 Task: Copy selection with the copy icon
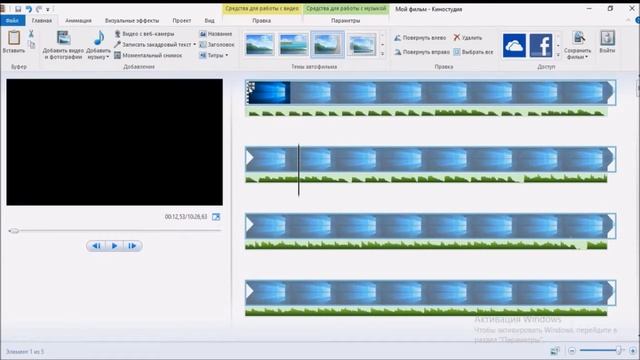click(x=31, y=44)
